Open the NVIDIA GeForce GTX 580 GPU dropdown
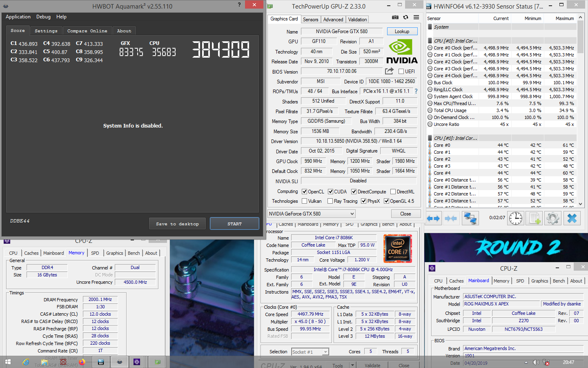The image size is (588, 368). (x=312, y=214)
